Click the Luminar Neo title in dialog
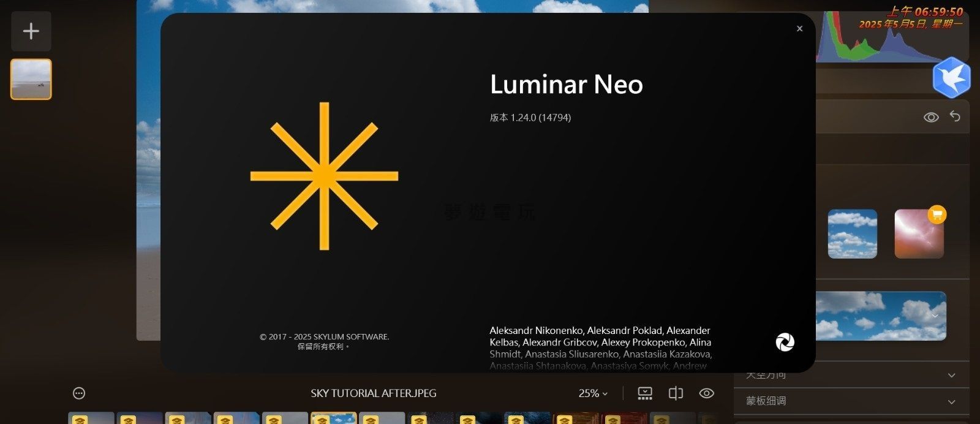 click(567, 85)
